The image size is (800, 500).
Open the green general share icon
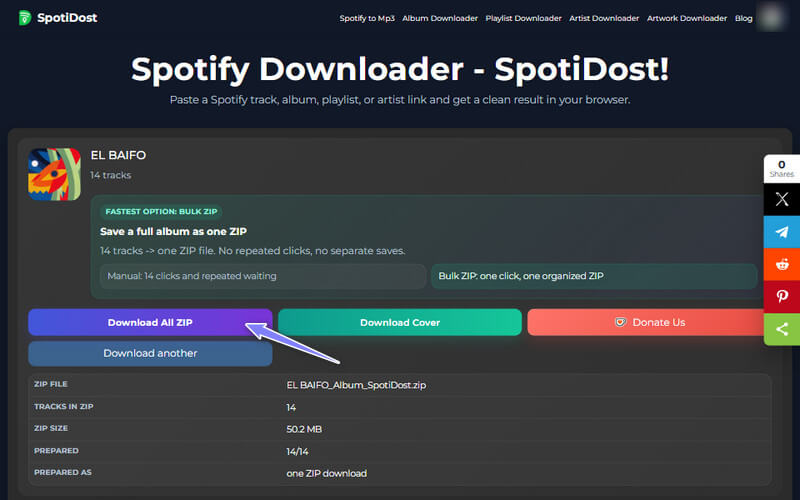coord(782,330)
